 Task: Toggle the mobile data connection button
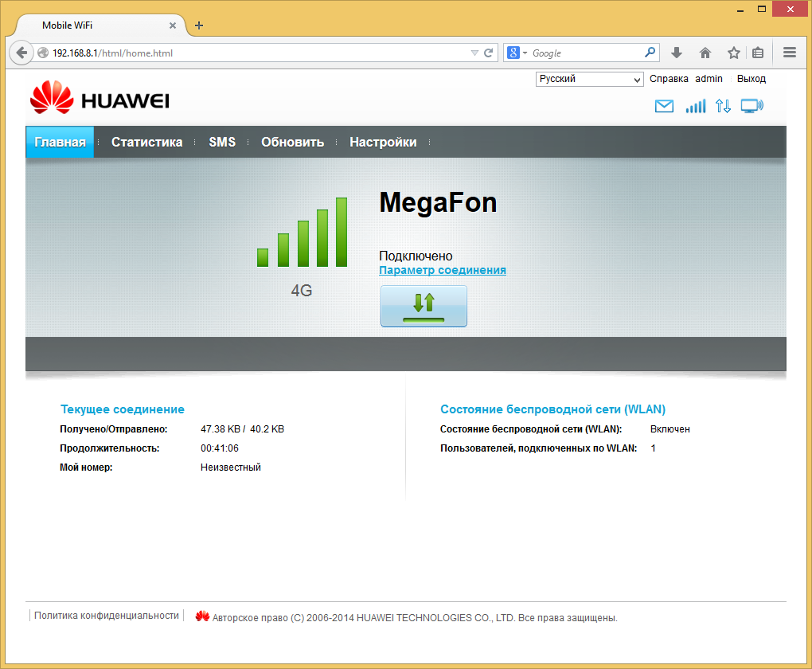click(x=424, y=306)
